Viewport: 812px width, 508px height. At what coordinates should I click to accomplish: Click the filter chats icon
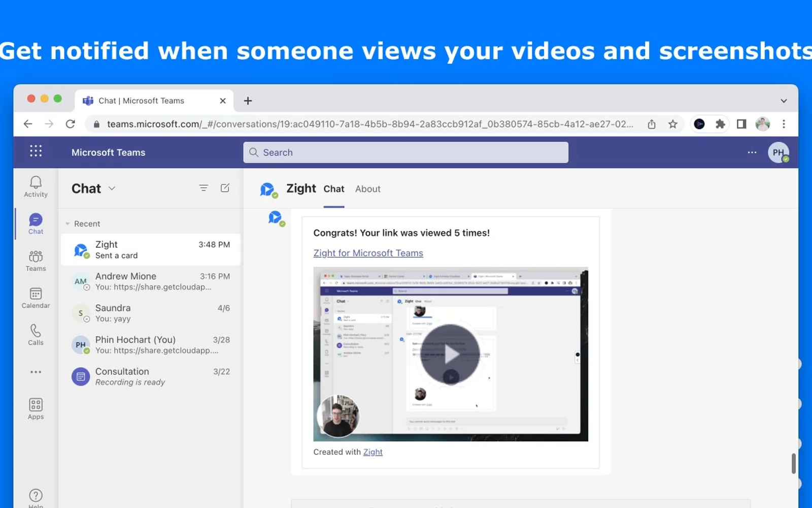pyautogui.click(x=204, y=188)
